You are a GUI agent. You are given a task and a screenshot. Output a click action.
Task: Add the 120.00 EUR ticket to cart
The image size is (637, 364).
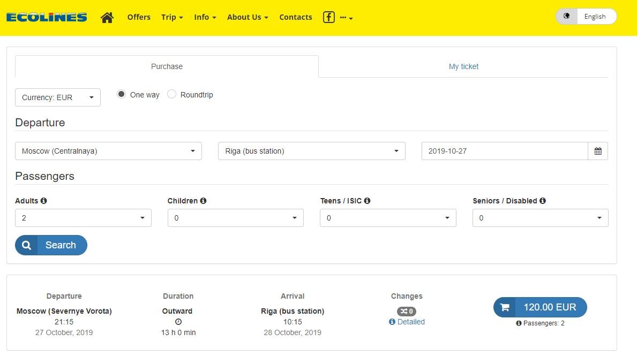tap(541, 307)
